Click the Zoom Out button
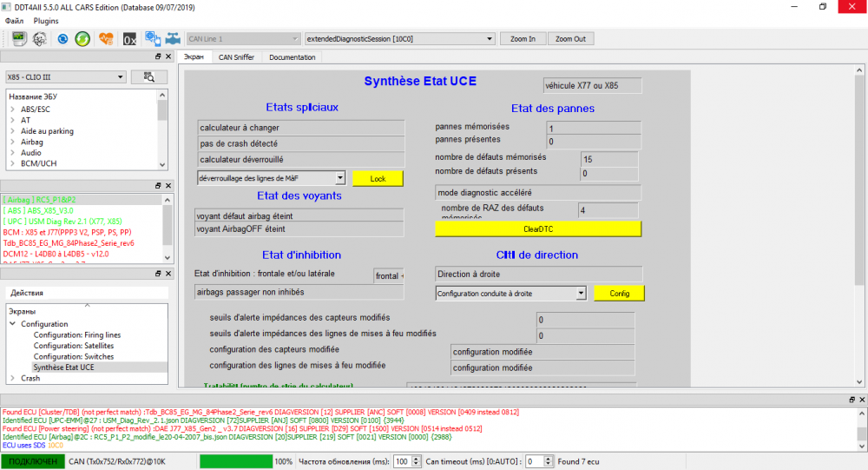Screen dimensions: 868x470 [x=570, y=39]
